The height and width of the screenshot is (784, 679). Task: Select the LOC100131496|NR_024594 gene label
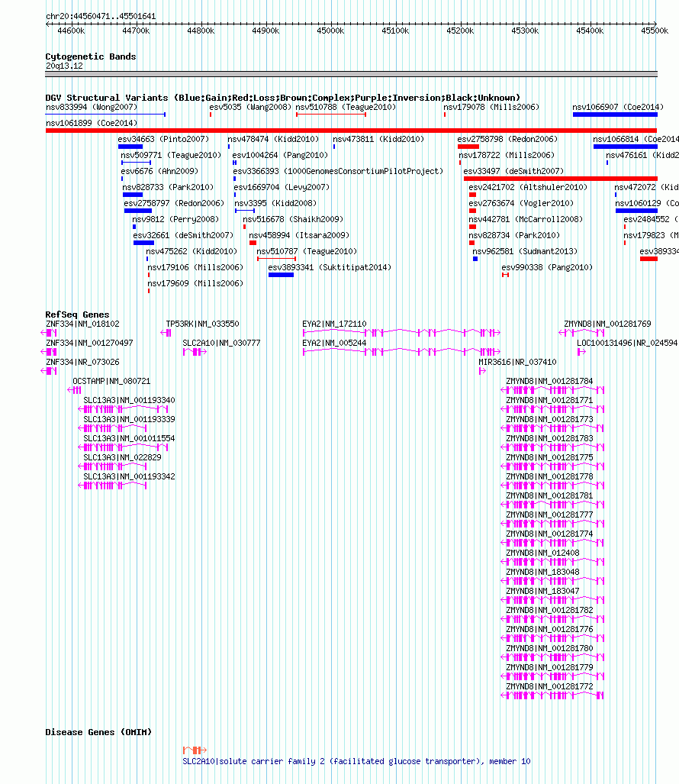tap(627, 343)
